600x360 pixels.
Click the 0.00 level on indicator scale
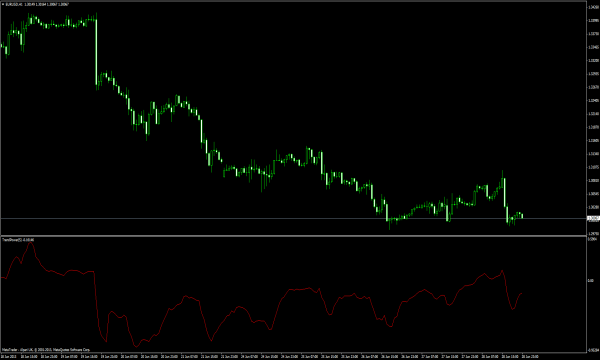point(591,281)
